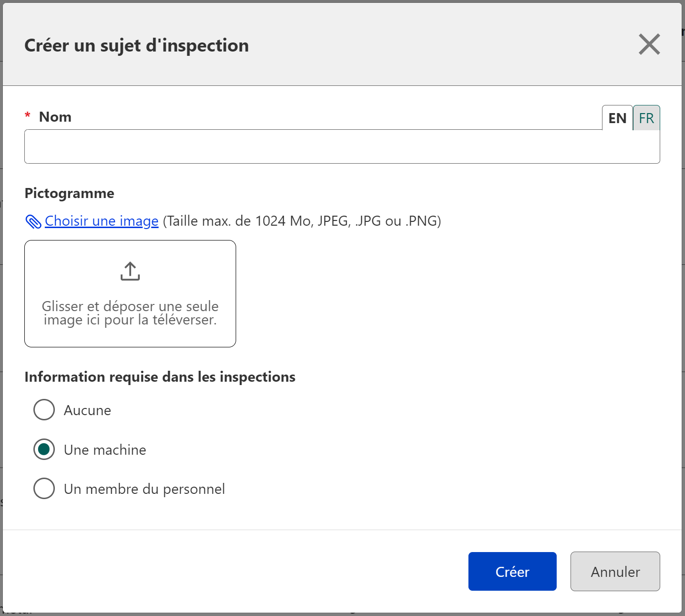This screenshot has width=685, height=616.
Task: Select the Un membre du personnel radio button
Action: pyautogui.click(x=44, y=489)
